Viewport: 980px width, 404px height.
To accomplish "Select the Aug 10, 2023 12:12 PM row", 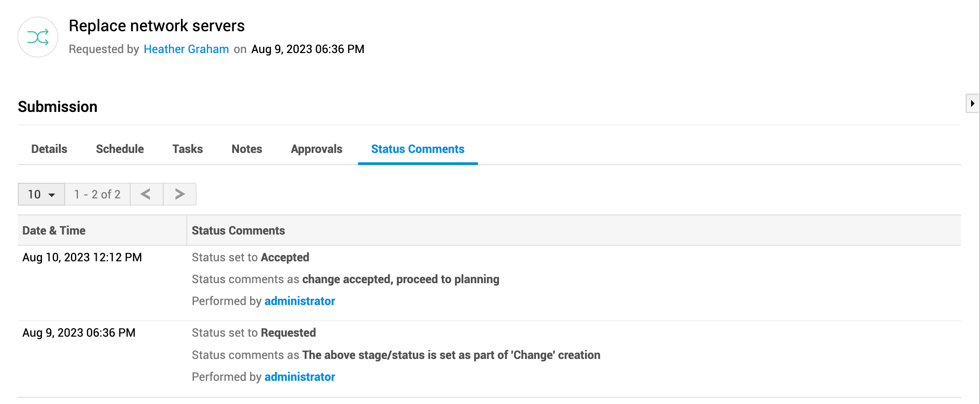I will click(82, 257).
